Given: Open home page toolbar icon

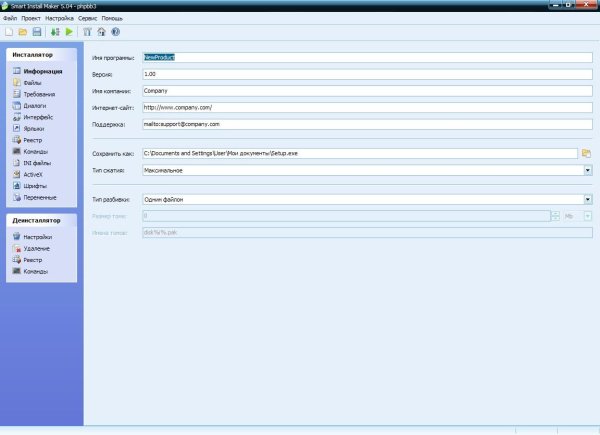Looking at the screenshot, I should pos(101,32).
